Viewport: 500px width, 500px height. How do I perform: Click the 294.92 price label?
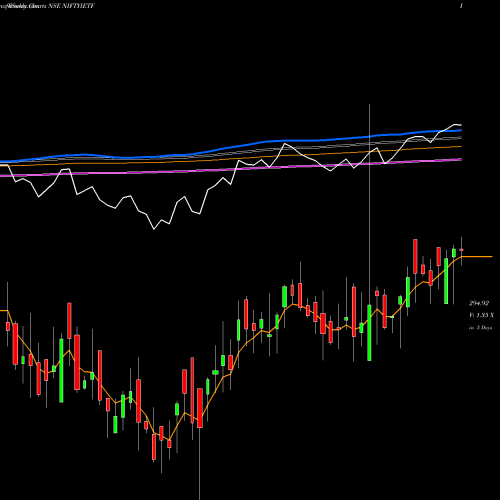point(479,303)
